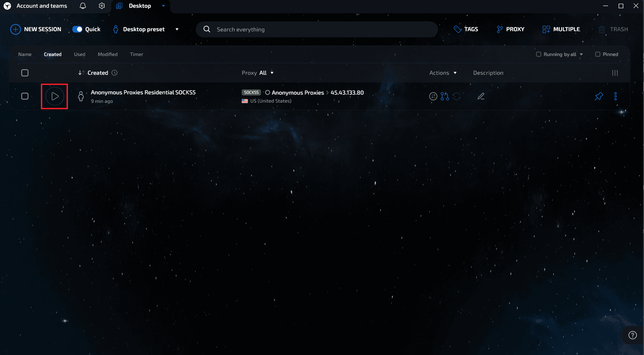Open the help question mark button
Image resolution: width=644 pixels, height=355 pixels.
point(632,335)
